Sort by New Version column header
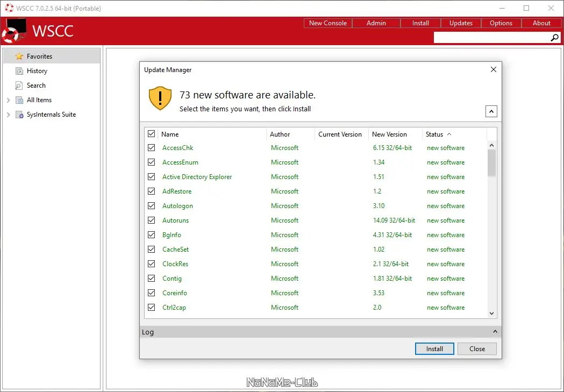 (x=395, y=134)
